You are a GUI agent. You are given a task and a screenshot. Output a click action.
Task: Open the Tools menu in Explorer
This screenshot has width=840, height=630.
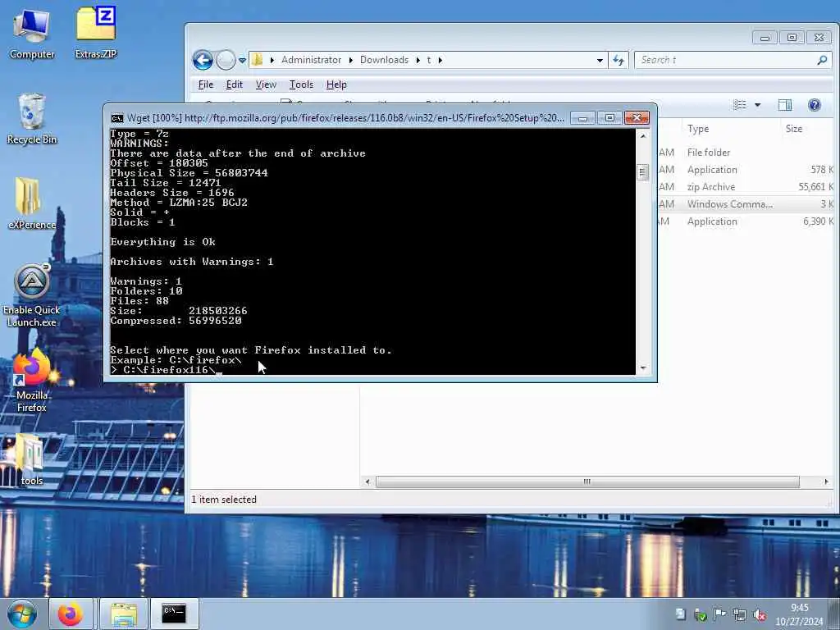[x=301, y=84]
